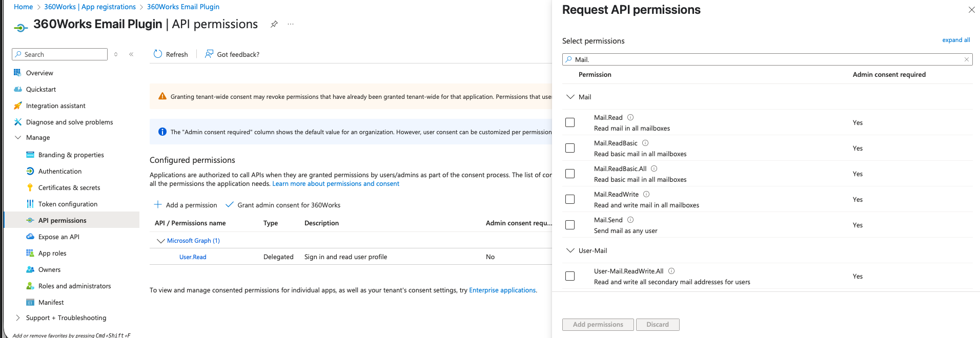Image resolution: width=980 pixels, height=338 pixels.
Task: Click the User.Read permission link
Action: point(193,257)
